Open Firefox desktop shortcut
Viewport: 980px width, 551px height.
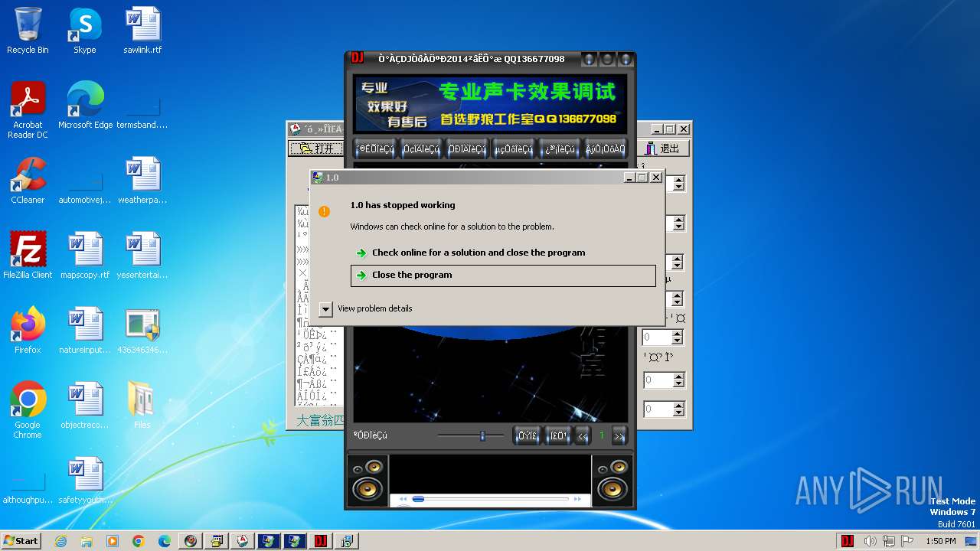28,331
